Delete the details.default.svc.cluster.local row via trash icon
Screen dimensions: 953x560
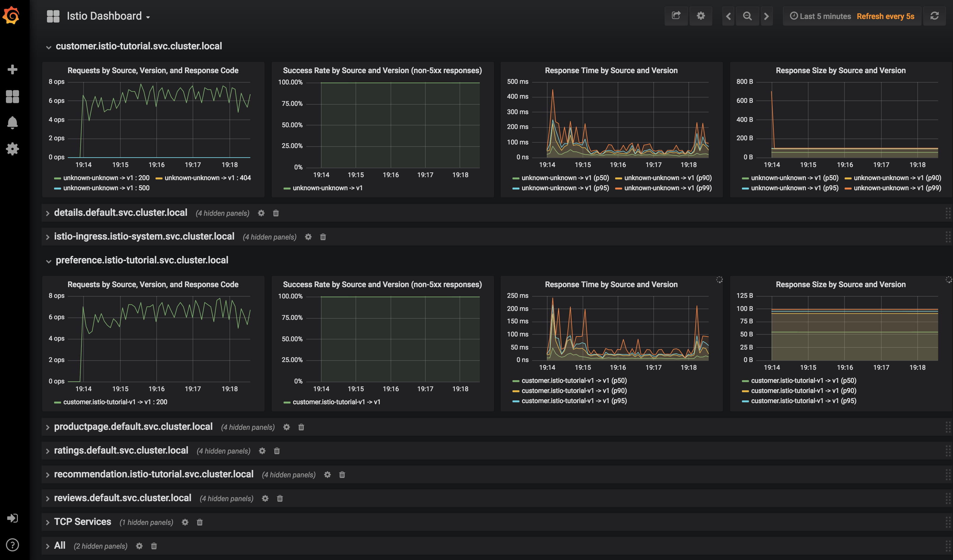[x=276, y=213]
